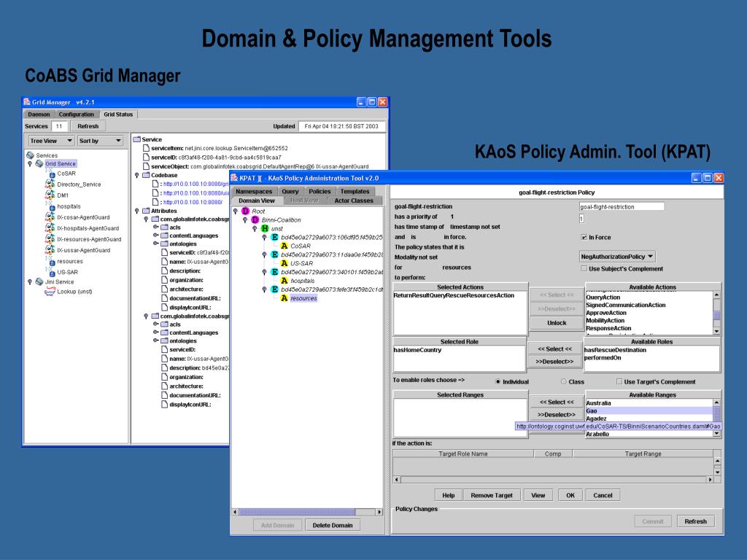Click the IX-cosar-AgentGuard icon

click(50, 217)
